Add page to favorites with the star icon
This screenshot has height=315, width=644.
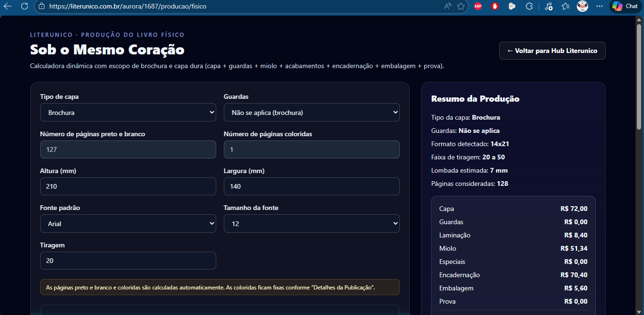[461, 6]
